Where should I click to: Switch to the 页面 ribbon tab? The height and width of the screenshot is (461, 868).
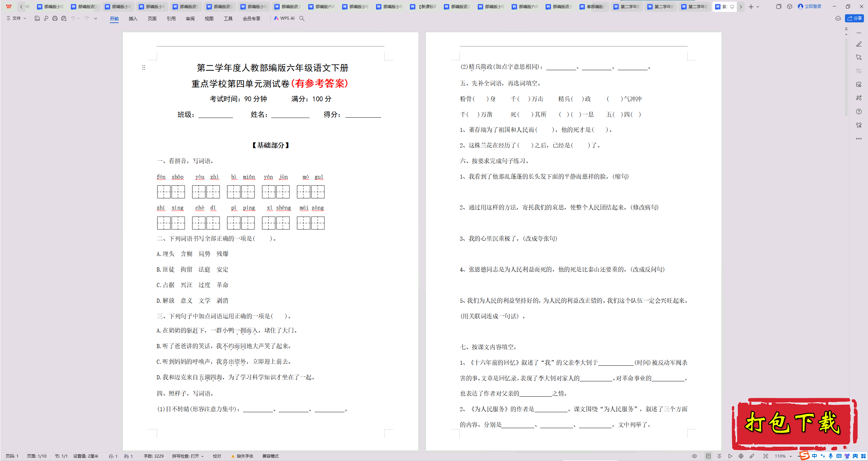[x=152, y=19]
